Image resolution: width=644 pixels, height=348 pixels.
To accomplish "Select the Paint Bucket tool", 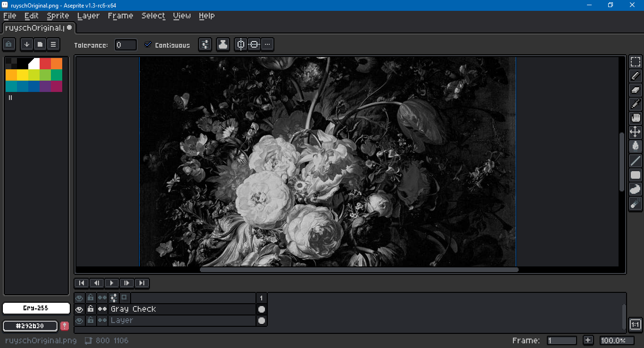I will [x=636, y=147].
